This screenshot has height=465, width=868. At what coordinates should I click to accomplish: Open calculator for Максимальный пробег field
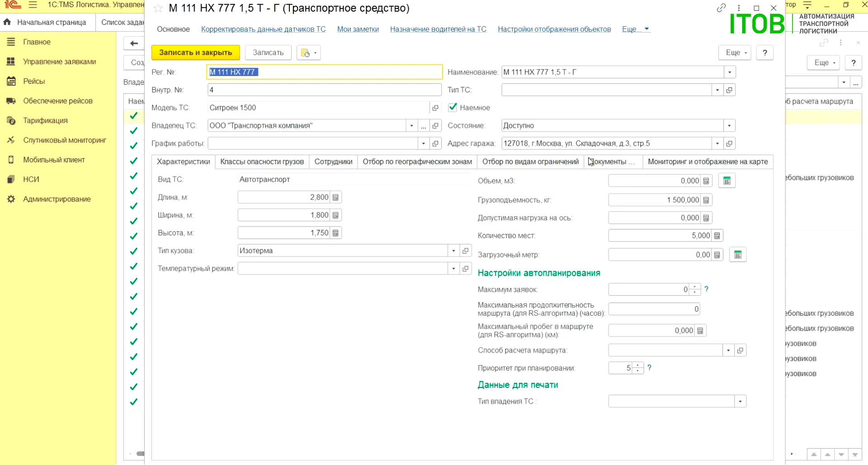[700, 331]
